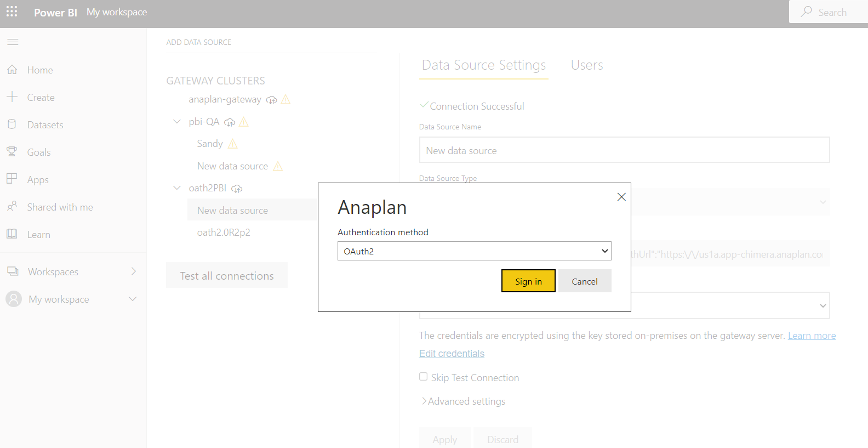This screenshot has height=448, width=868.
Task: Click the My workspace avatar icon
Action: [14, 299]
